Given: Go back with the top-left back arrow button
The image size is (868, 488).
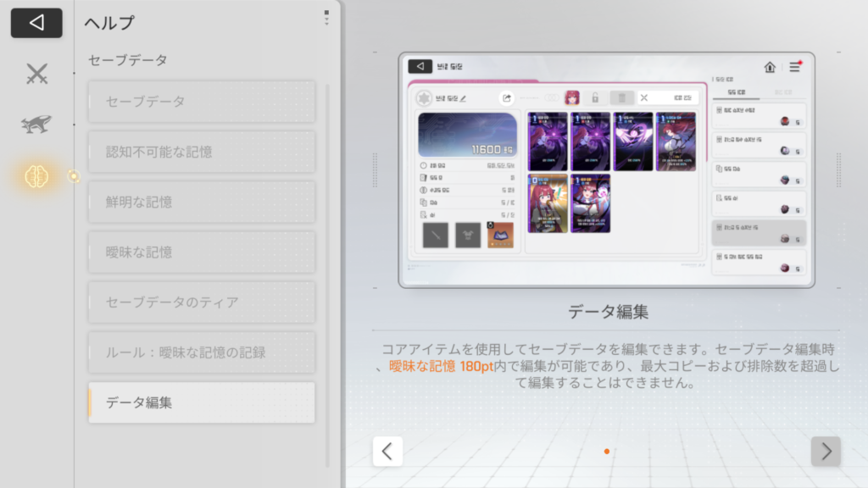Looking at the screenshot, I should 36,23.
